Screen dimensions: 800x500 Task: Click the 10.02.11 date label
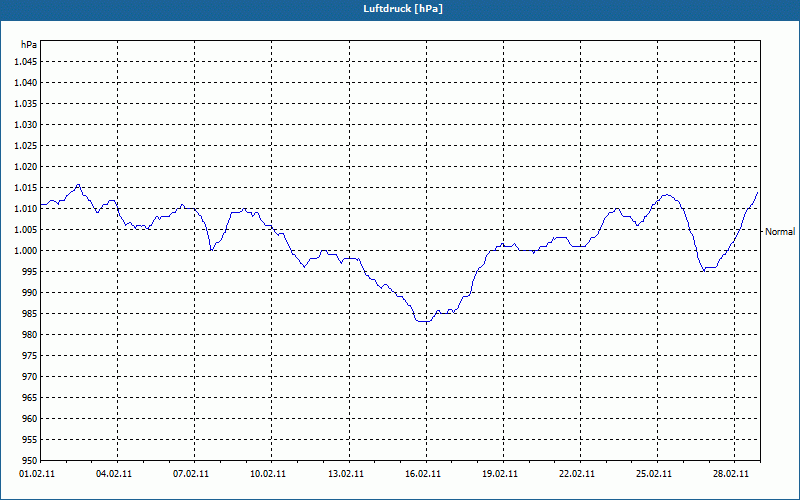[x=268, y=473]
